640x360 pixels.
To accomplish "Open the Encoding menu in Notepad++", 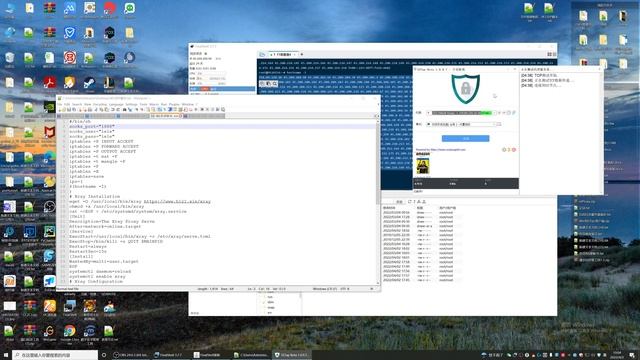I will [x=100, y=104].
